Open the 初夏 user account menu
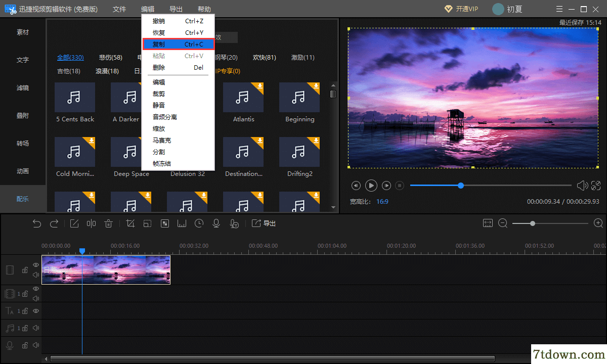Screen dimensions: 607x364 [x=507, y=9]
